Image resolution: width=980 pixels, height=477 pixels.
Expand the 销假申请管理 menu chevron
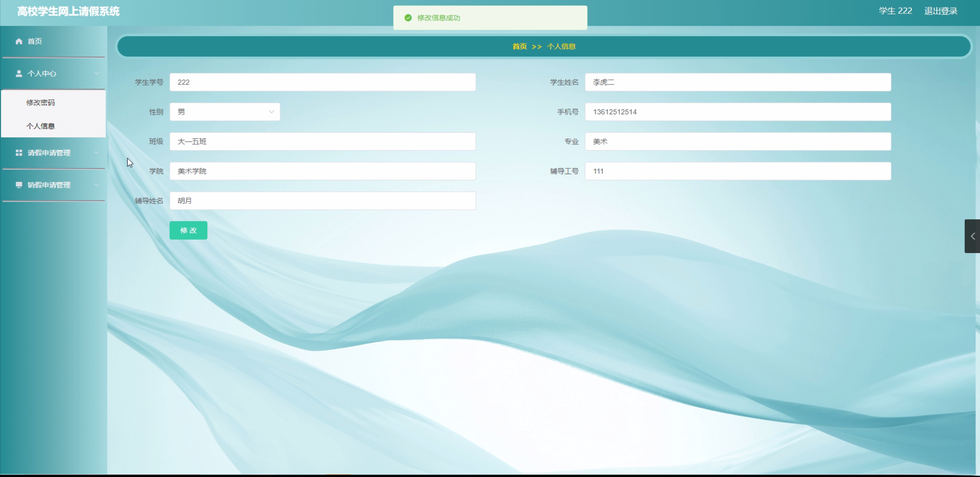coord(97,185)
